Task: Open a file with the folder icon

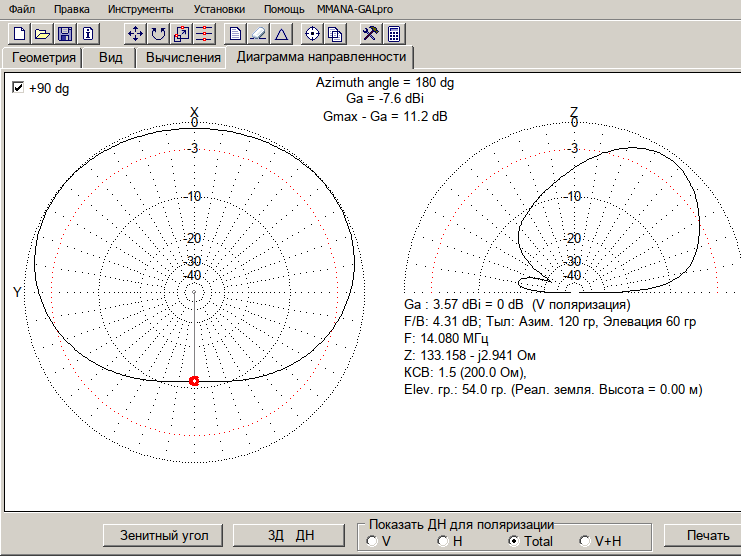Action: [x=42, y=33]
